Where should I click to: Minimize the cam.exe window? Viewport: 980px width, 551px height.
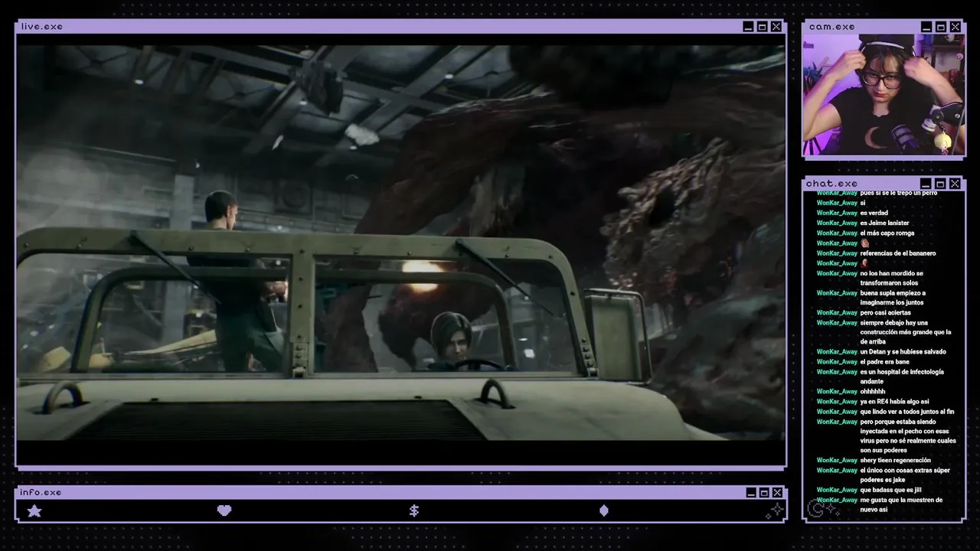pos(927,27)
